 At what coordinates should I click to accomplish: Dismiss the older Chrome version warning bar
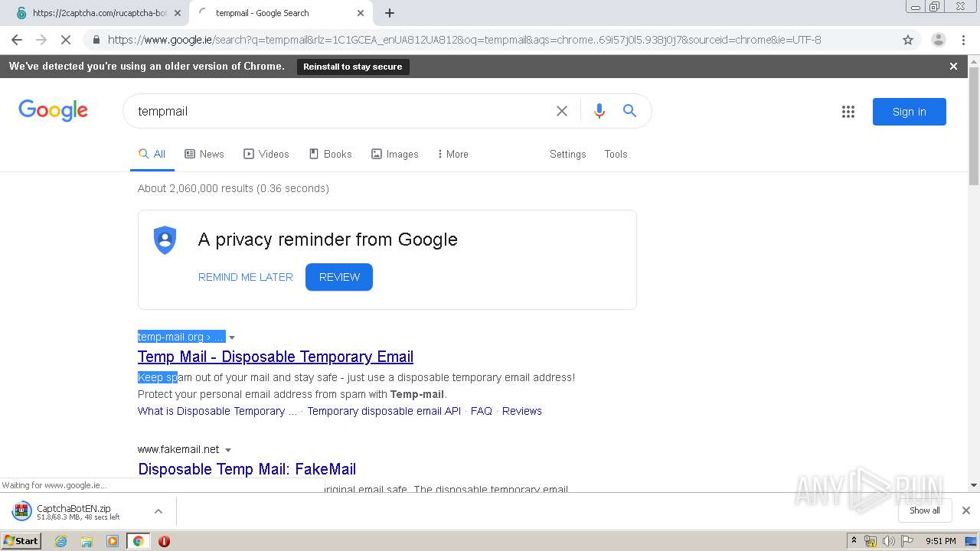(953, 67)
